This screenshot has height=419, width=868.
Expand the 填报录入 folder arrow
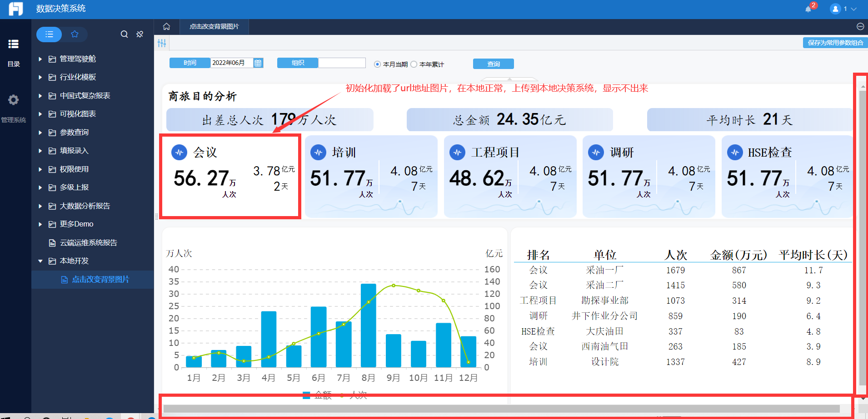coord(40,151)
